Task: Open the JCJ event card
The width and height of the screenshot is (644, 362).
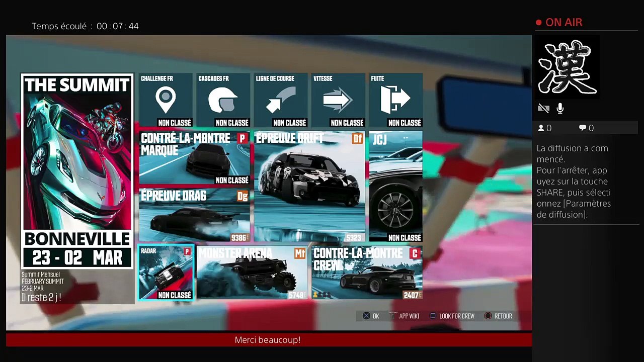Action: (395, 187)
